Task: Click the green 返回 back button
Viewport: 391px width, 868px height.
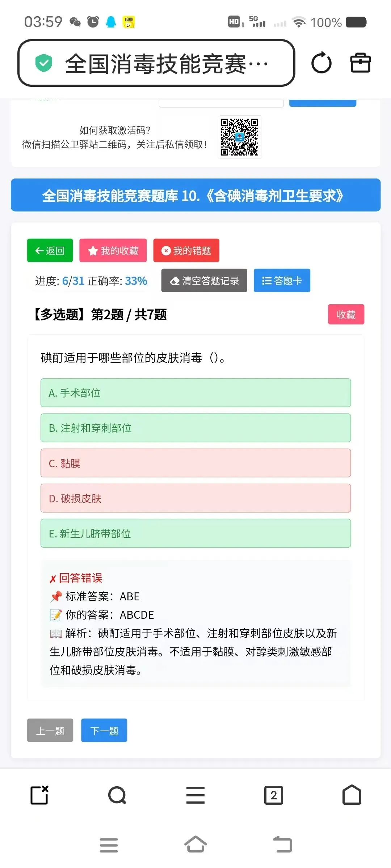Action: (x=50, y=250)
